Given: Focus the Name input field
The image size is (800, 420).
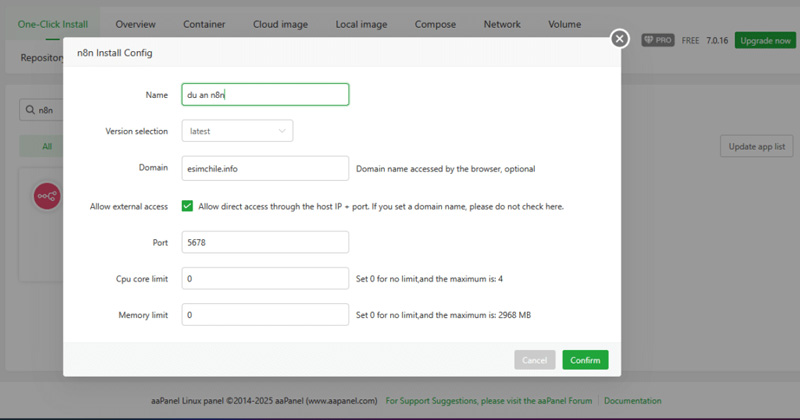Looking at the screenshot, I should (265, 94).
